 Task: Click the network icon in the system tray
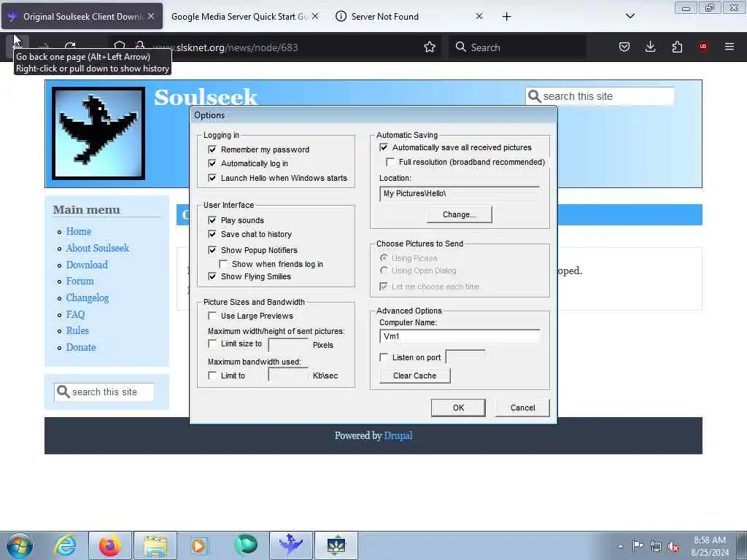coord(656,546)
